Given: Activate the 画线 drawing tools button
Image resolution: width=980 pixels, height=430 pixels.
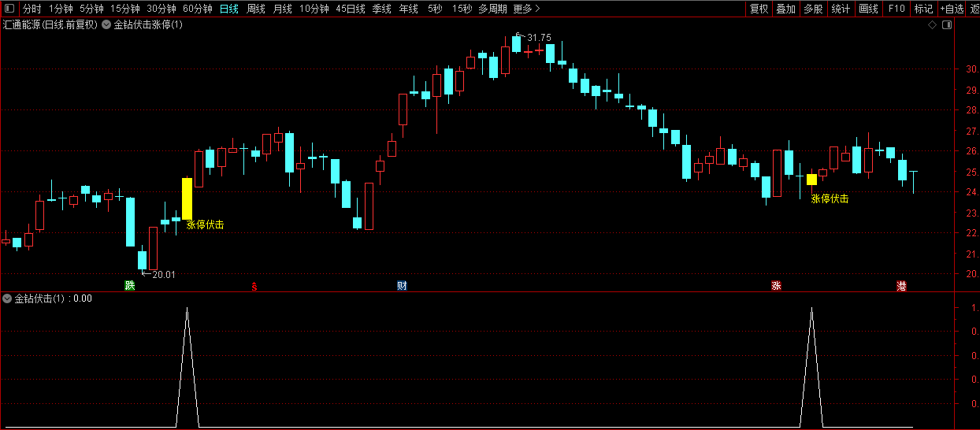Looking at the screenshot, I should (868, 9).
